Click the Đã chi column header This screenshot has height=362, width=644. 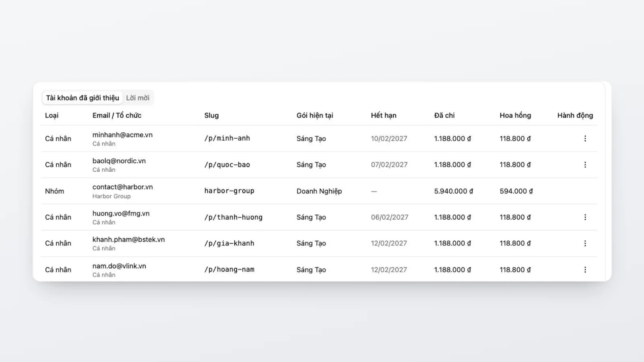tap(444, 115)
